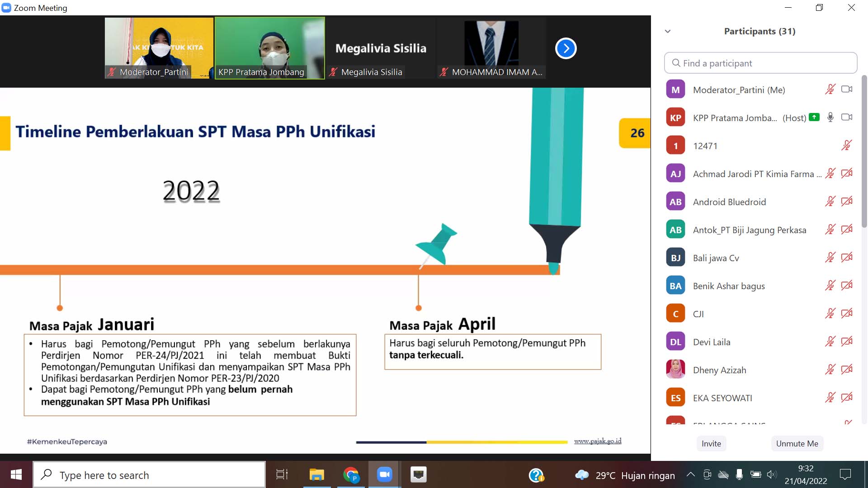868x488 pixels.
Task: Collapse the Participants panel with the chevron
Action: 668,31
